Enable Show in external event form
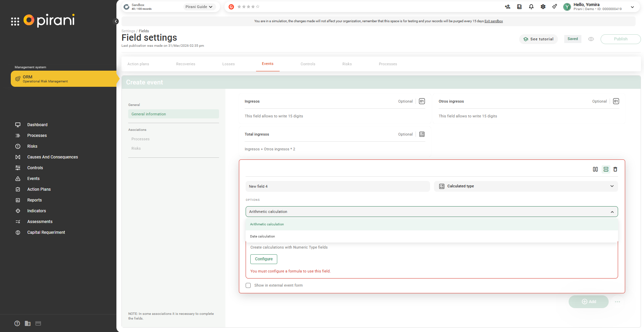The height and width of the screenshot is (332, 644). coord(248,285)
